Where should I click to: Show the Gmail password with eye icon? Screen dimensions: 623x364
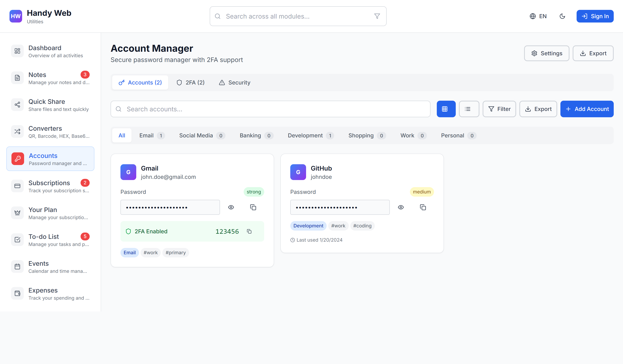231,207
